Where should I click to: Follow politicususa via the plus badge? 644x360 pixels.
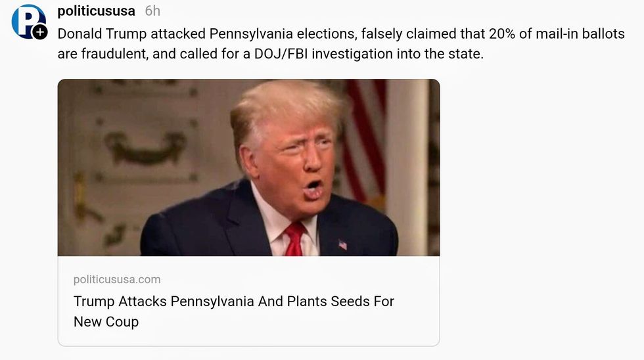pos(40,32)
